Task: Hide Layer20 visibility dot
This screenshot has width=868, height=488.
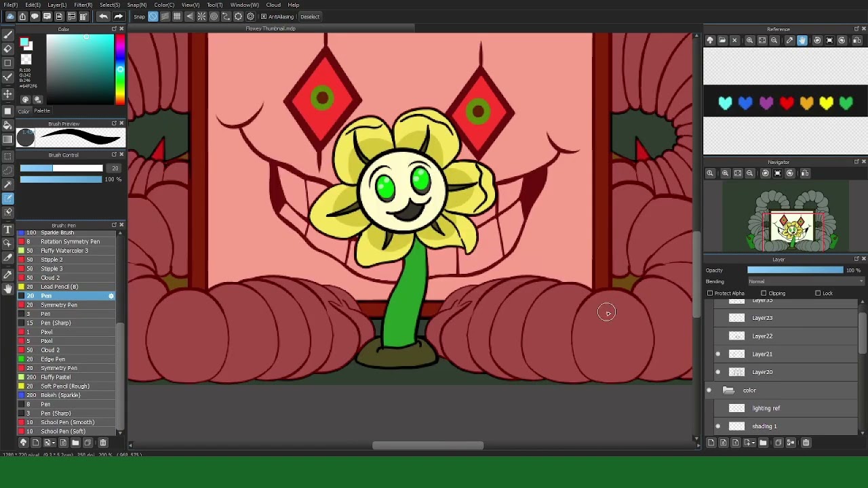Action: (x=718, y=372)
